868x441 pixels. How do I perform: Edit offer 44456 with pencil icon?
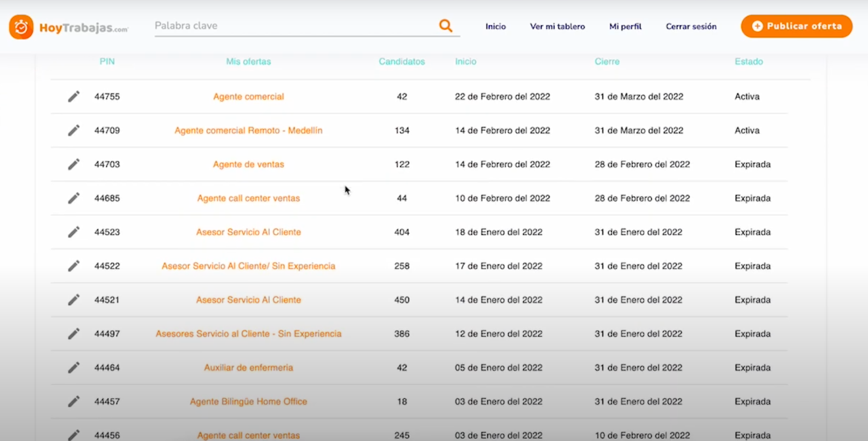[x=73, y=435]
